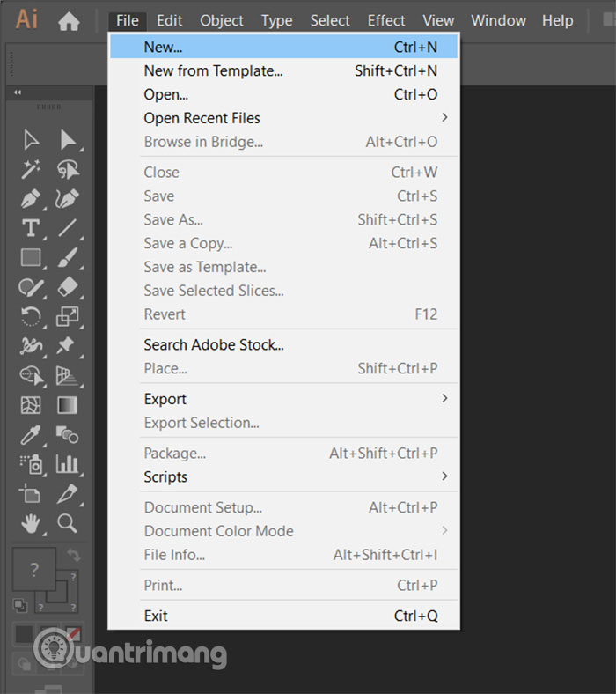Screen dimensions: 616x694
Task: Open the Help menu
Action: tap(558, 20)
